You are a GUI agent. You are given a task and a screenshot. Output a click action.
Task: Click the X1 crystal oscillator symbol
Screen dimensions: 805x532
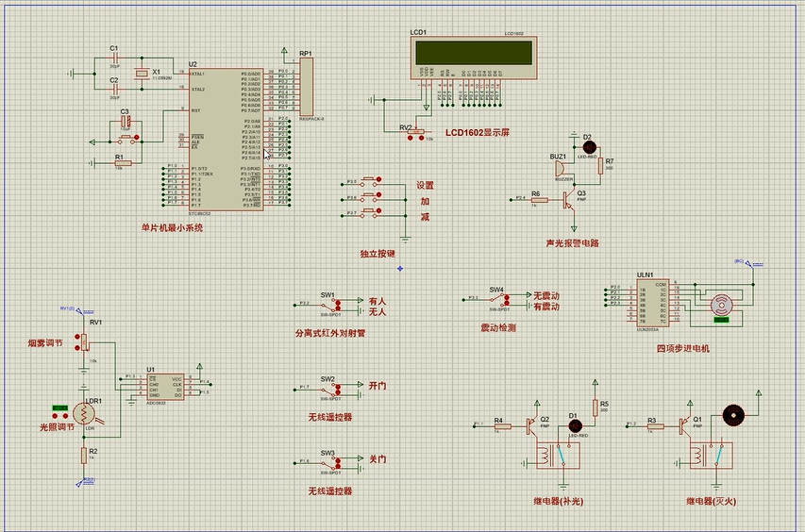[x=143, y=74]
